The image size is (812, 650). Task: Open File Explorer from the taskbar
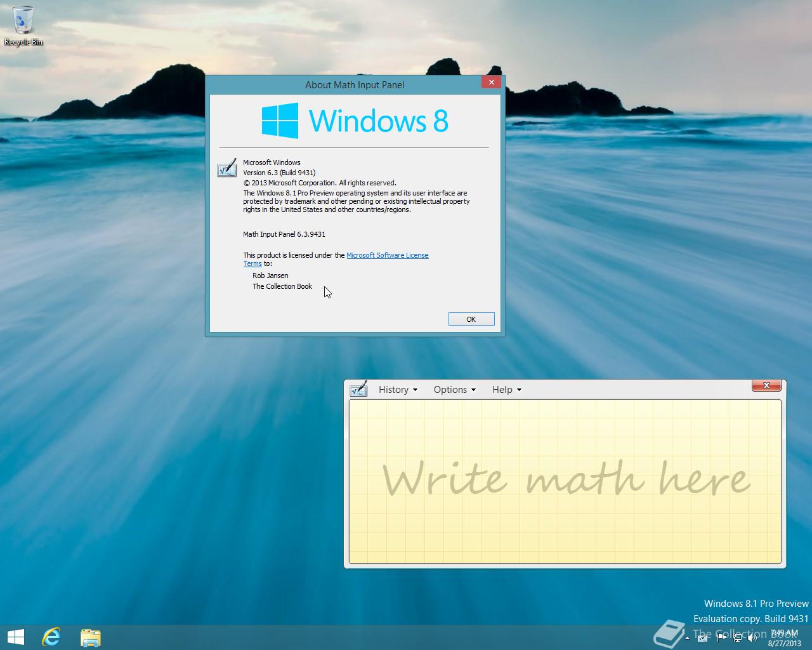[x=90, y=637]
